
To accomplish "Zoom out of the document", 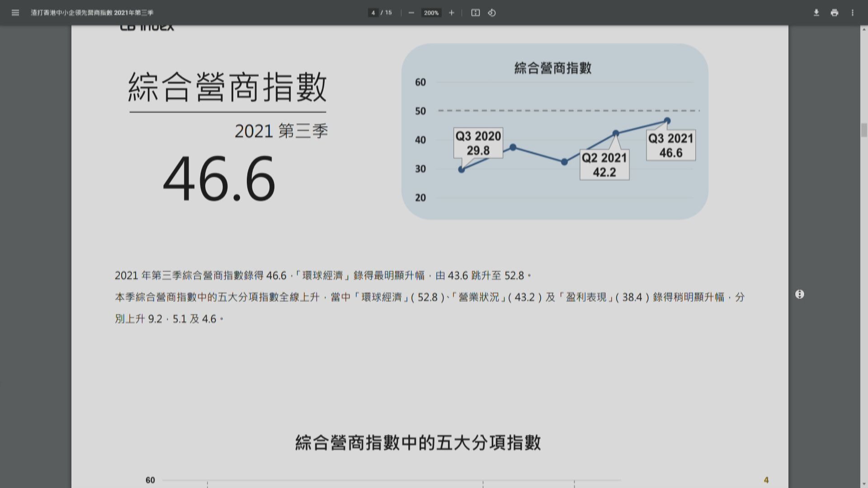I will (x=411, y=13).
